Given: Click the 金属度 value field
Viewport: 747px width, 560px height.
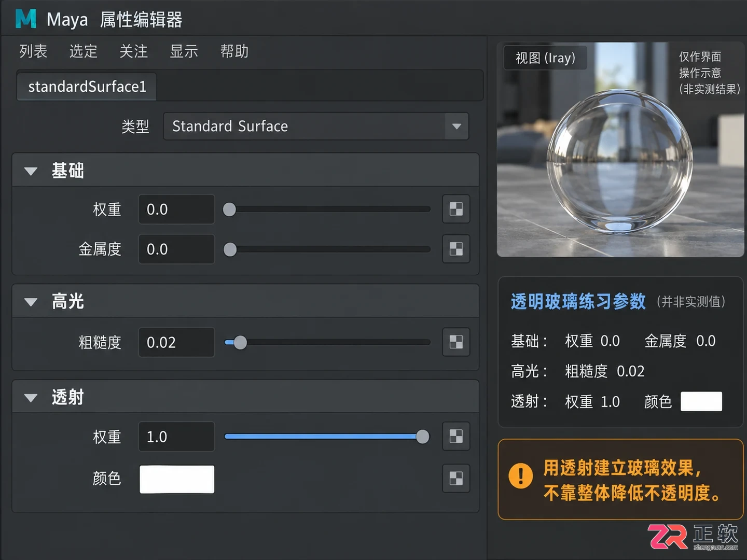Looking at the screenshot, I should click(176, 249).
